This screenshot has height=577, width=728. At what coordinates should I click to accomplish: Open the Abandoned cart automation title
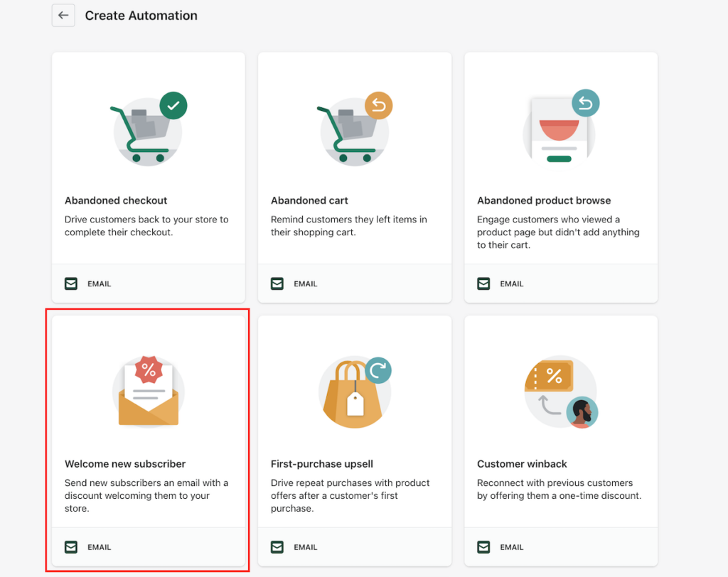[309, 200]
